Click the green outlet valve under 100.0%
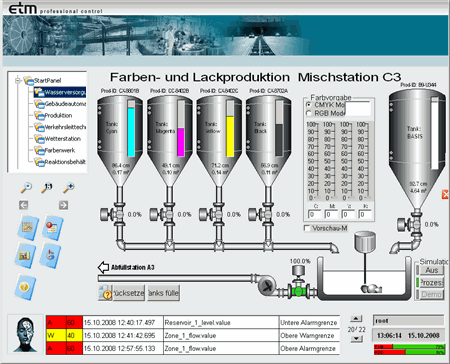 tap(298, 291)
